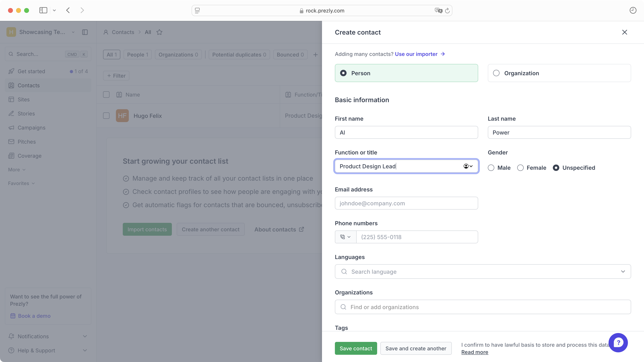
Task: Click the Email address input field
Action: (406, 203)
